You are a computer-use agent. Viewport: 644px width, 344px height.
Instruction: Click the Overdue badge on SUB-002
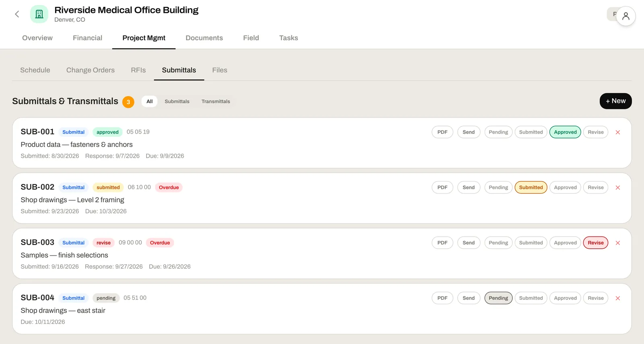pyautogui.click(x=169, y=187)
